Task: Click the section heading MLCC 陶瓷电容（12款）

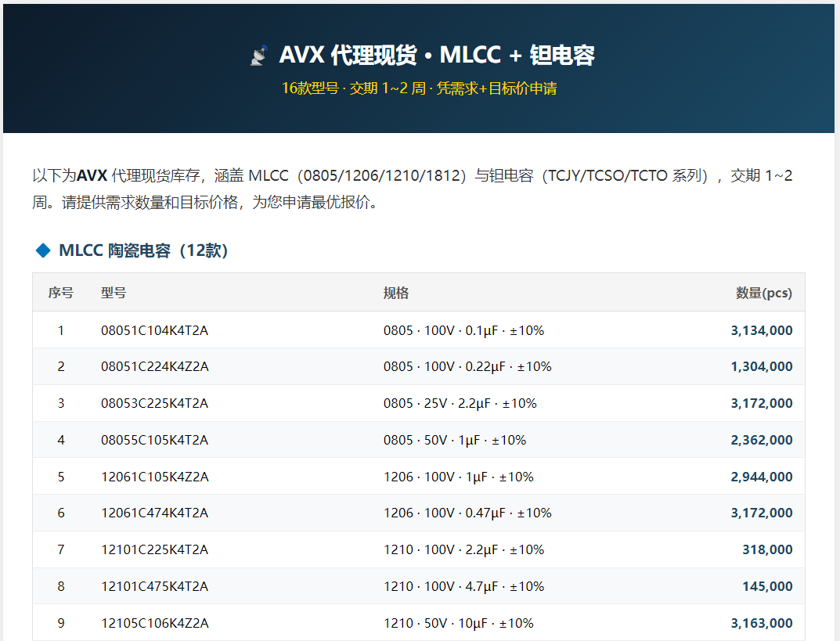Action: pos(143,250)
